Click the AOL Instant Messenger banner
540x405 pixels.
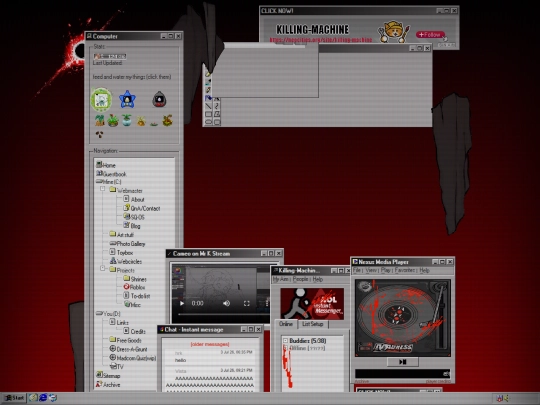[312, 303]
